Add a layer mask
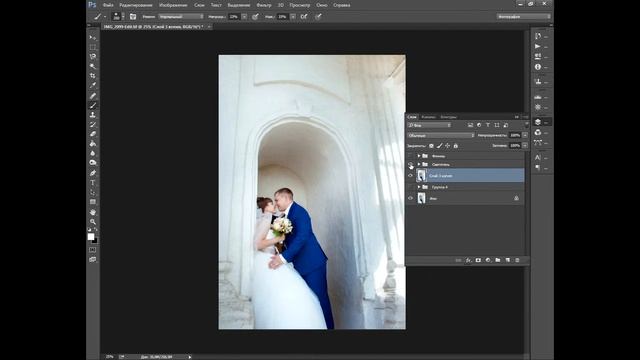This screenshot has height=360, width=640. tap(478, 260)
